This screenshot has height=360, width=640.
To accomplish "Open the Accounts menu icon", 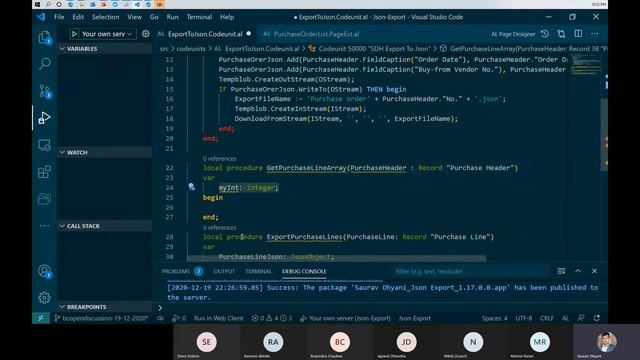I will (44, 271).
